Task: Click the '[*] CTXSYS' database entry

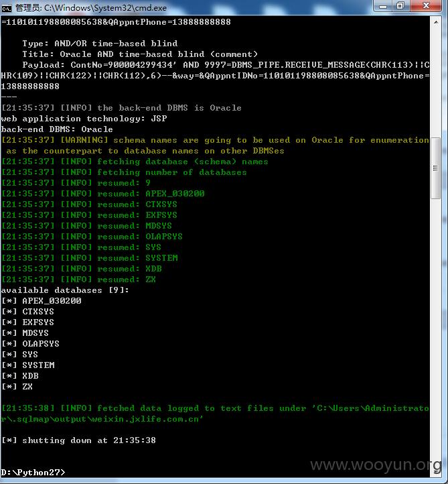Action: 27,312
